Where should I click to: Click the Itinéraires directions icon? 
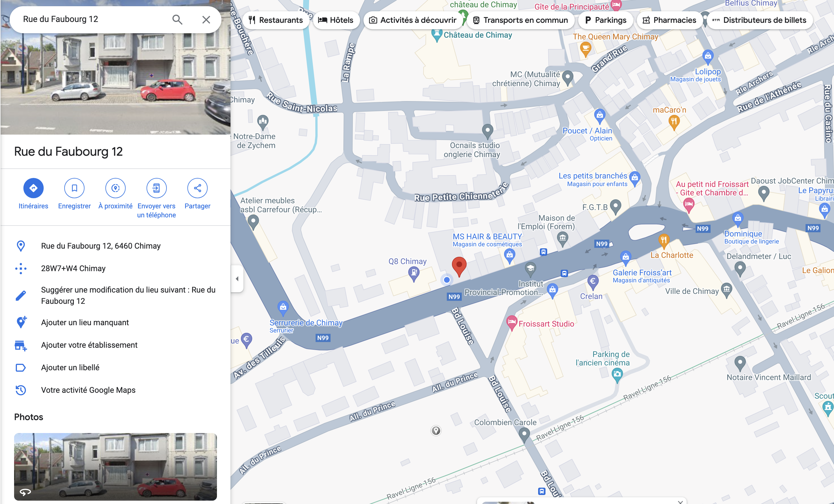33,188
